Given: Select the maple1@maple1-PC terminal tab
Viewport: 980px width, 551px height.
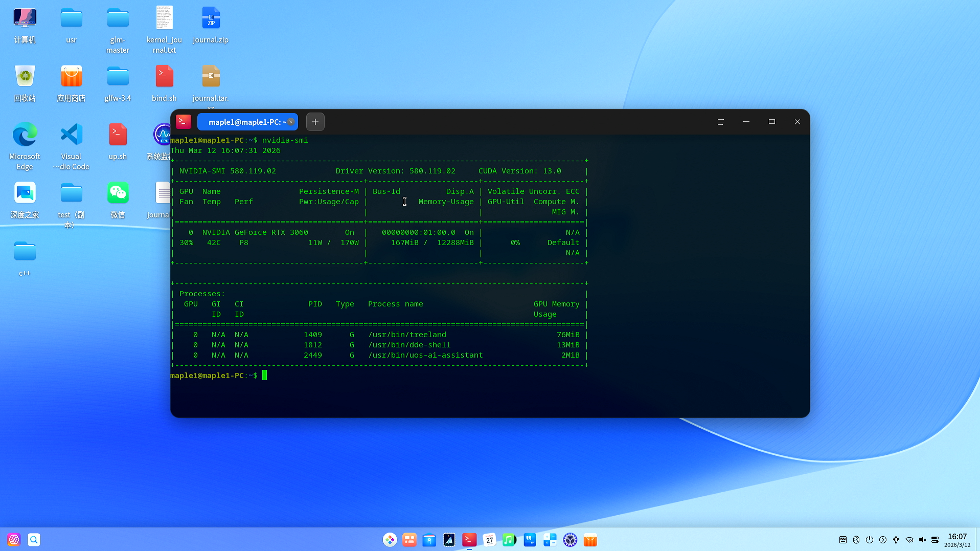Looking at the screenshot, I should (244, 122).
